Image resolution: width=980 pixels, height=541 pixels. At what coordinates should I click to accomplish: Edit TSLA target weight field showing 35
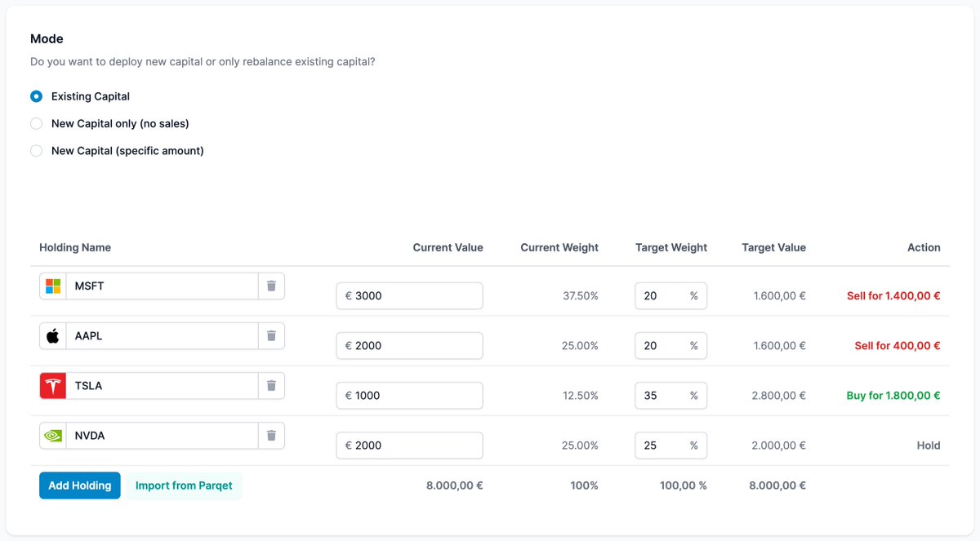[x=670, y=396]
